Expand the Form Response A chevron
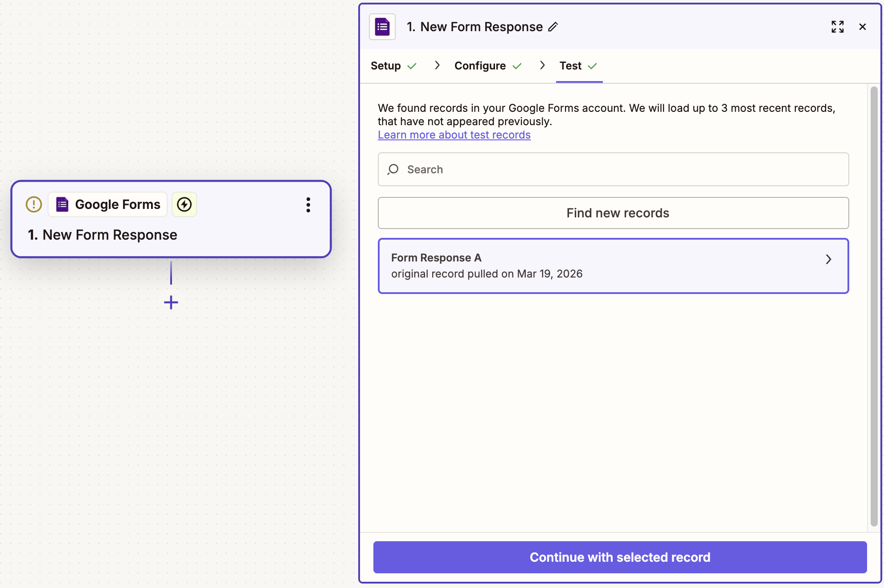The height and width of the screenshot is (588, 884). pyautogui.click(x=828, y=259)
